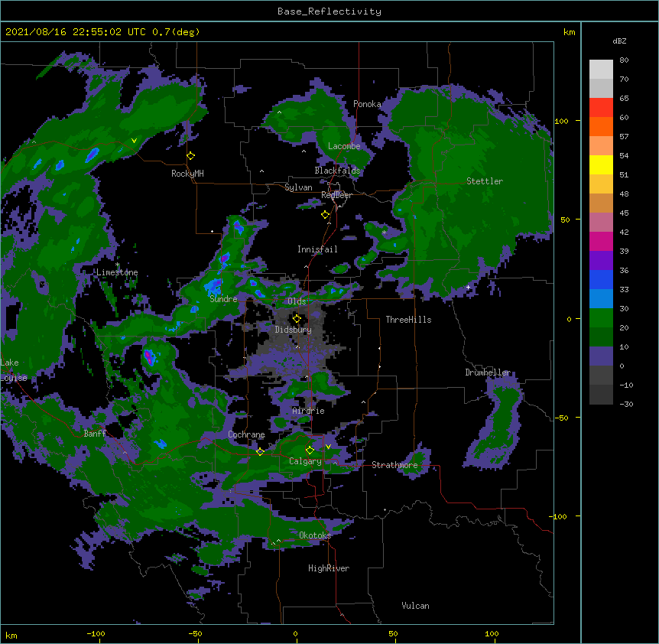Click the 33 value on dBZ legend

point(624,290)
